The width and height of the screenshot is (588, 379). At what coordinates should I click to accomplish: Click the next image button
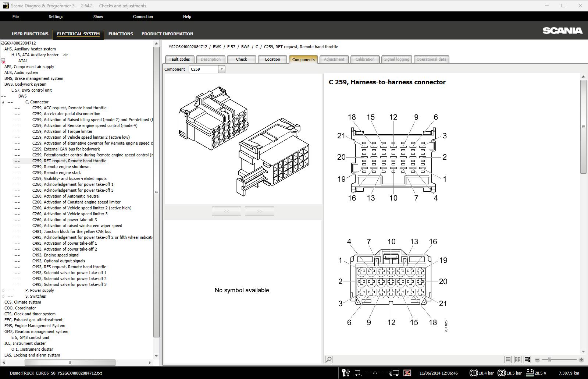[x=260, y=211]
